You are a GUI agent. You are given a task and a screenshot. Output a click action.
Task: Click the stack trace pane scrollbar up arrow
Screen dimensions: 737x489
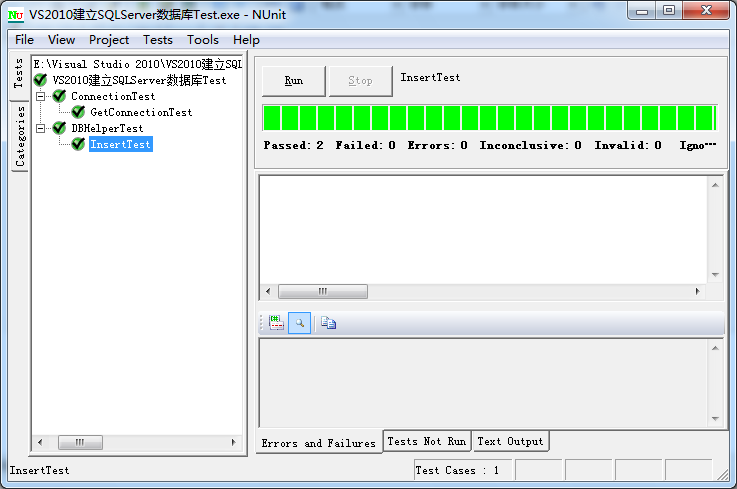pos(715,348)
